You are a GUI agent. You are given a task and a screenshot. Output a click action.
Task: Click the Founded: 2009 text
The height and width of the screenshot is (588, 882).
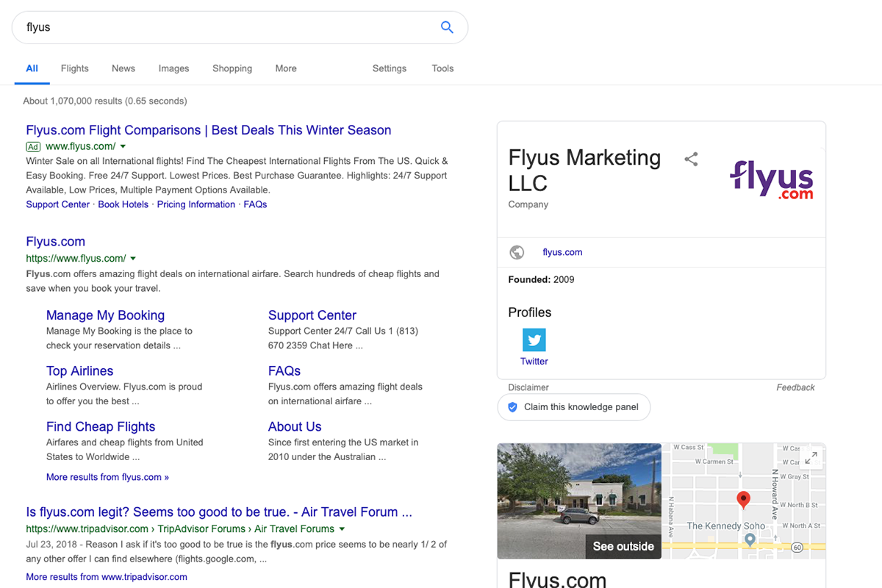click(x=541, y=279)
